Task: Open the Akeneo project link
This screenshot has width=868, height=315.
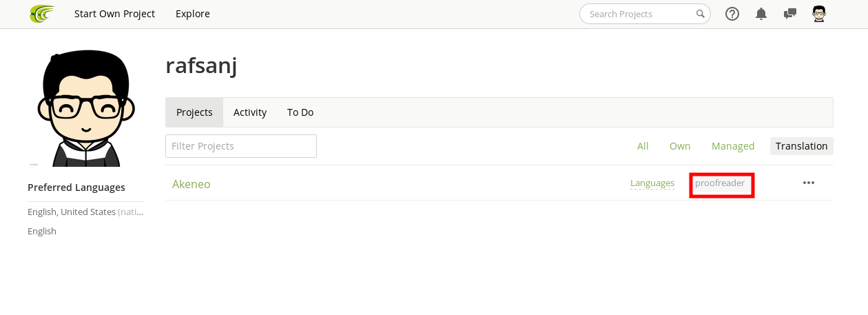Action: (x=192, y=184)
